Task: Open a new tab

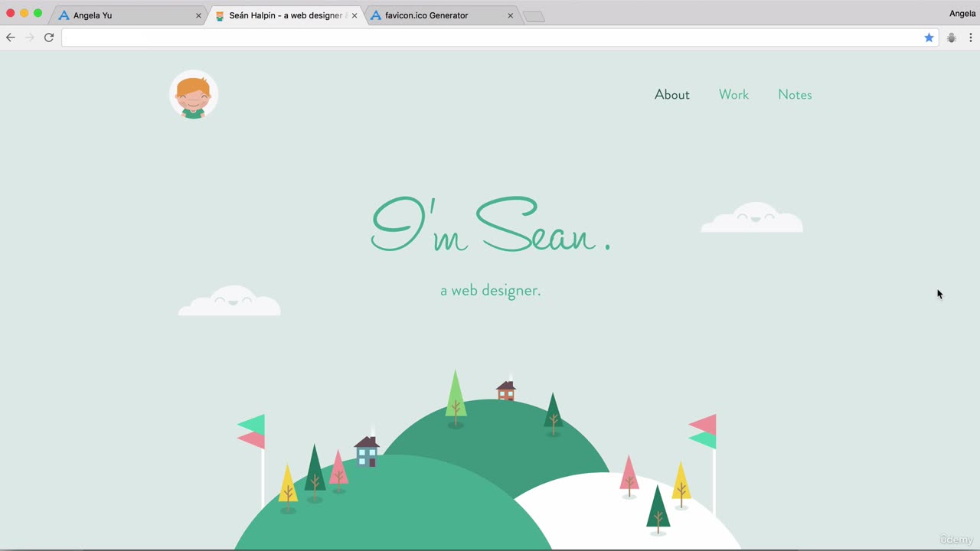Action: pyautogui.click(x=534, y=16)
